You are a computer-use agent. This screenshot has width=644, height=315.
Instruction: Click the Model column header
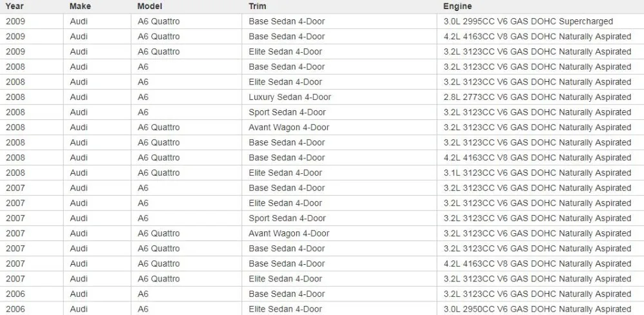coord(187,6)
